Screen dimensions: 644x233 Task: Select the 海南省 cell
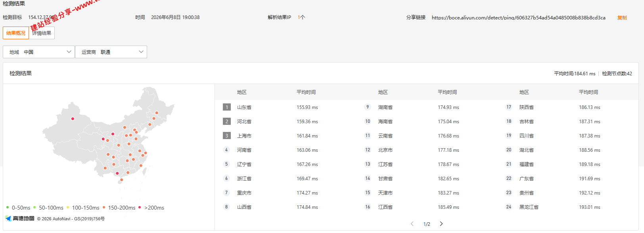pyautogui.click(x=385, y=122)
